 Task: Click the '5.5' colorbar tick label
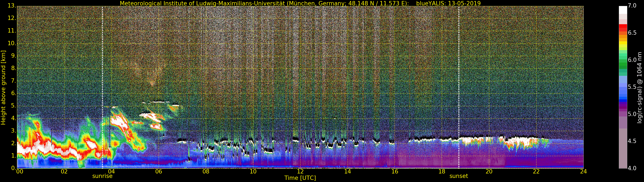coord(632,87)
